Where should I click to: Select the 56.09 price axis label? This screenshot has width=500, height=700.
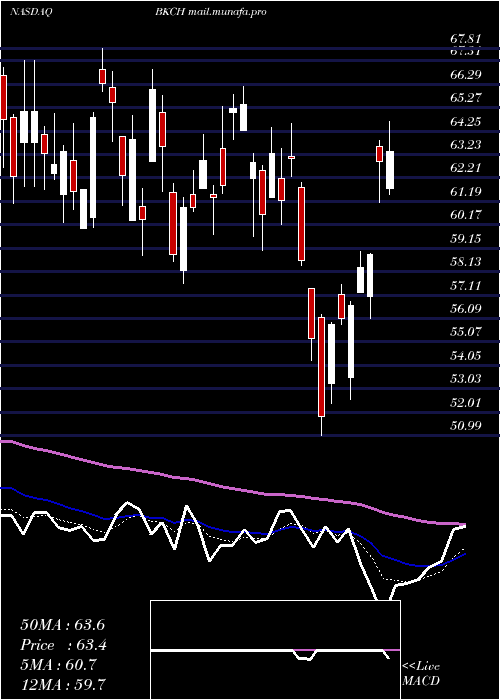point(466,308)
